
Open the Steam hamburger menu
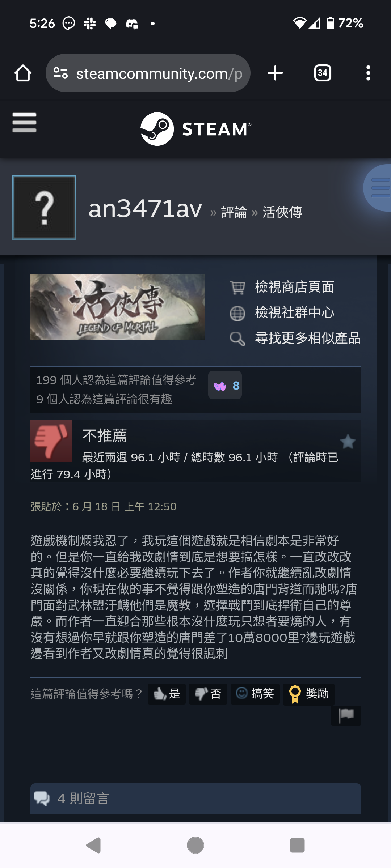(24, 122)
